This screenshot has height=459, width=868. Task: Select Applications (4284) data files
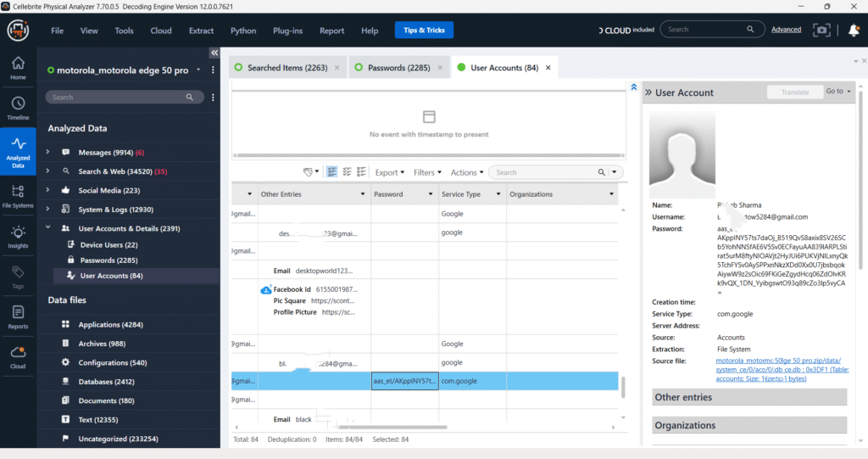click(111, 324)
